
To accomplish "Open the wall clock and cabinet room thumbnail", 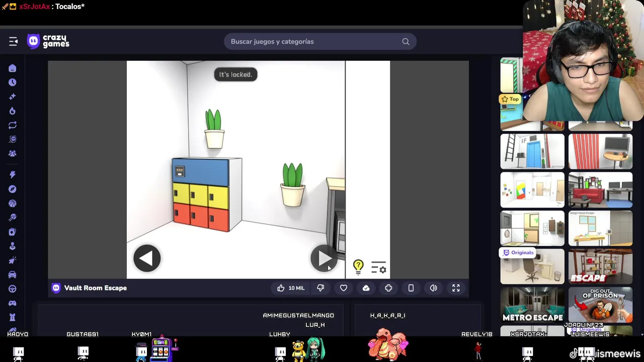I will pyautogui.click(x=532, y=228).
